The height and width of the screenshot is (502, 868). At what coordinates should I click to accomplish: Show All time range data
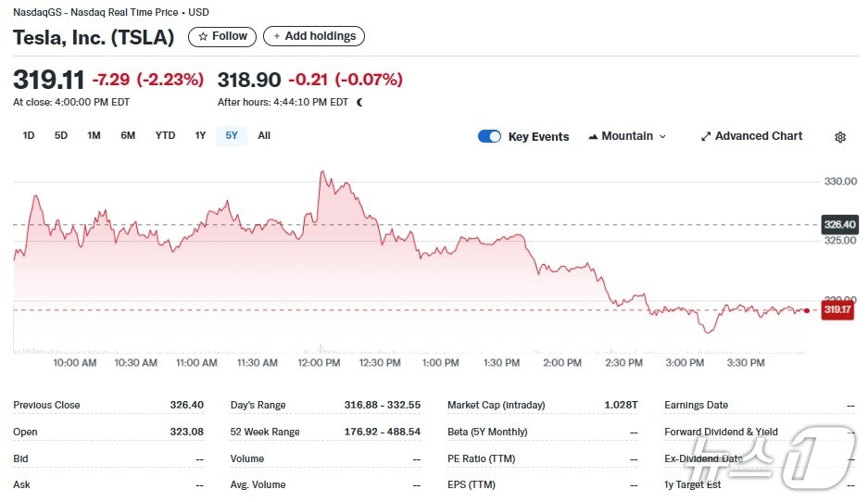click(x=264, y=135)
